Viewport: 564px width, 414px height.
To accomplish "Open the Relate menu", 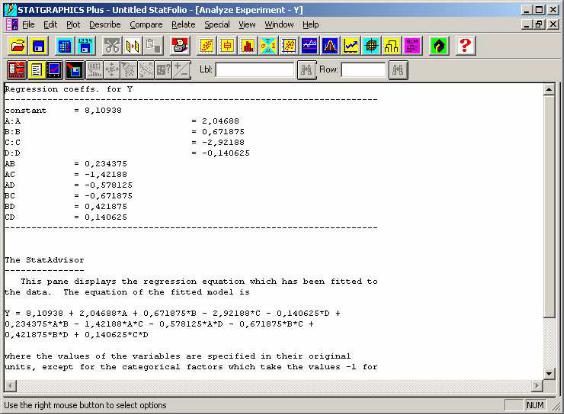I will pos(183,24).
